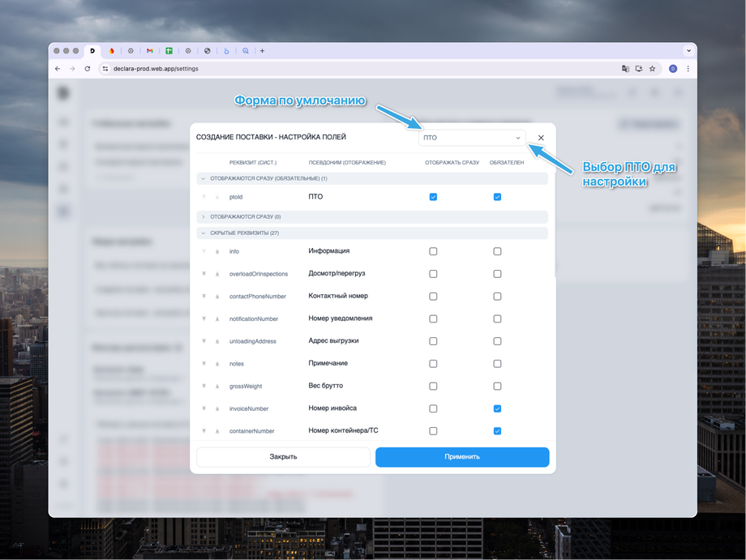The image size is (746, 560).
Task: Click the 'Примечание' alias text
Action: pyautogui.click(x=328, y=363)
